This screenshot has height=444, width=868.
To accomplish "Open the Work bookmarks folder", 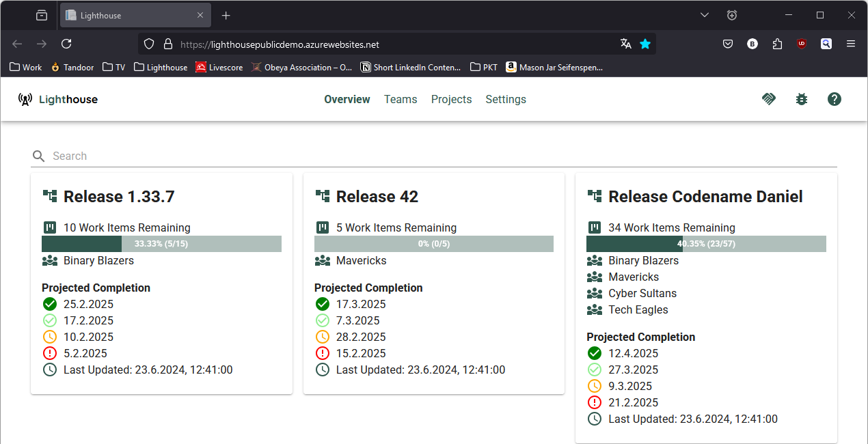I will pyautogui.click(x=26, y=67).
